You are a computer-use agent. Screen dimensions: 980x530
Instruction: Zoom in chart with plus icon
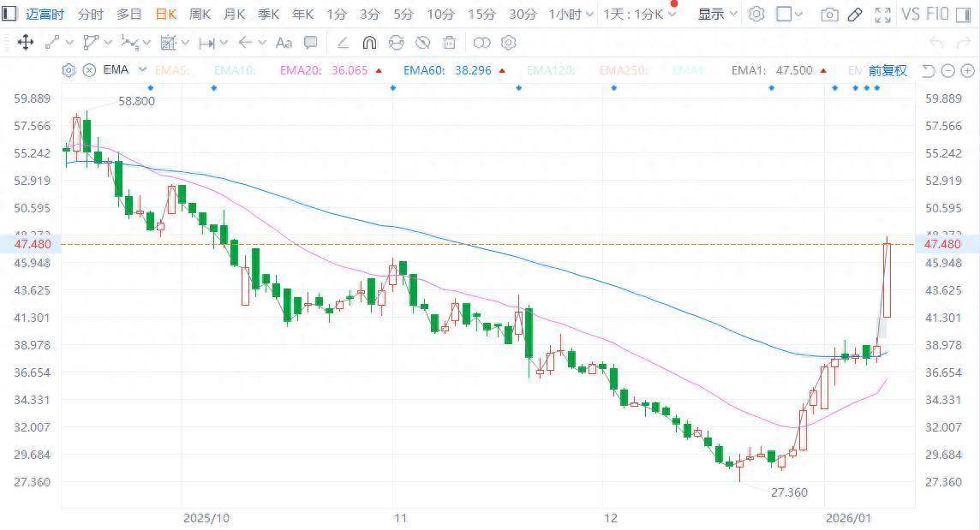pos(967,71)
